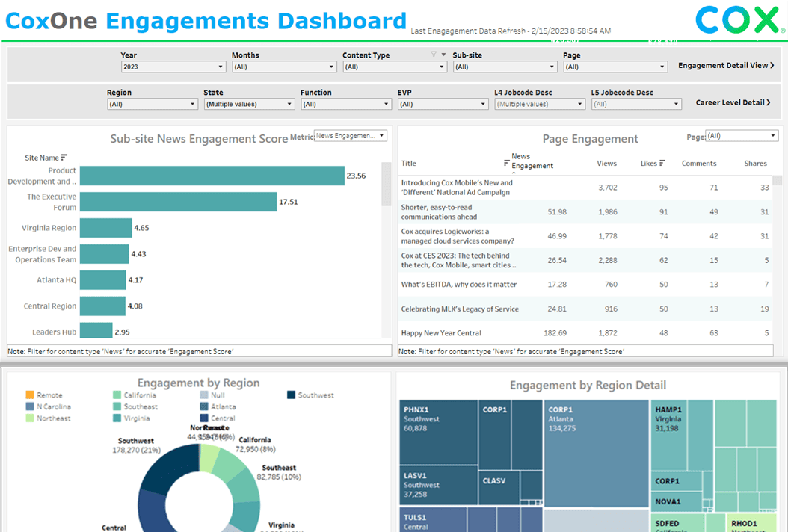Image resolution: width=788 pixels, height=532 pixels.
Task: Click the Southwest legend swatch
Action: click(291, 395)
